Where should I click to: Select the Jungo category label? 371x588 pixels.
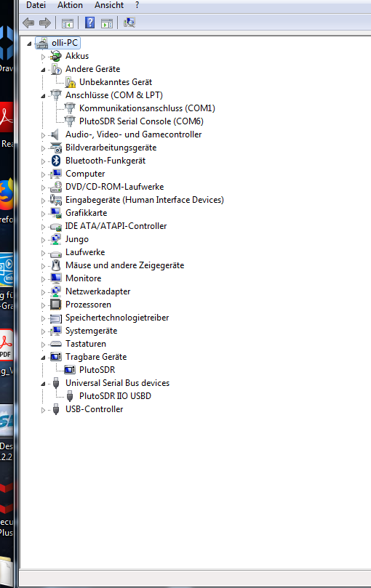[x=77, y=239]
